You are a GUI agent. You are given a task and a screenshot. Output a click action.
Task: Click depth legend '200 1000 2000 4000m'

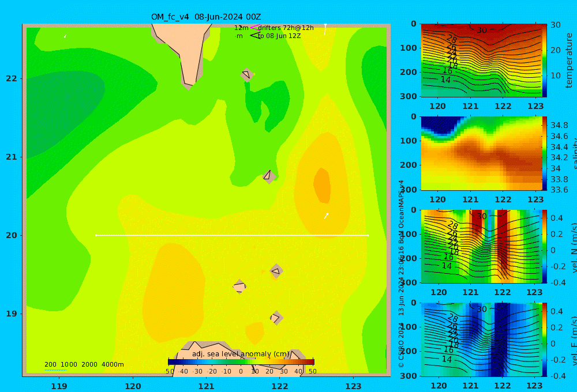point(84,364)
